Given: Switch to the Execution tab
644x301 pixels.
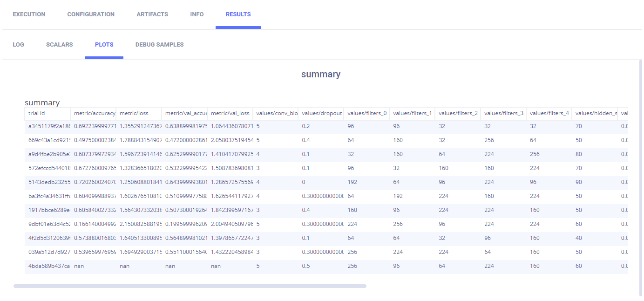Looking at the screenshot, I should click(x=29, y=14).
